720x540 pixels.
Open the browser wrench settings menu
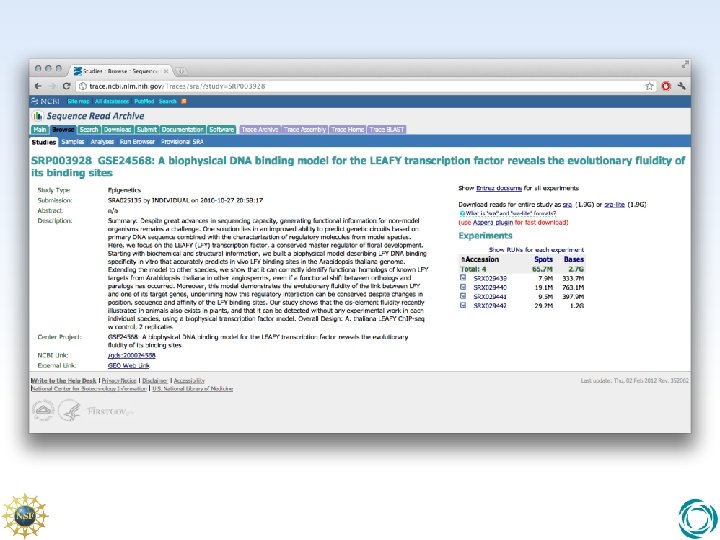pos(681,86)
